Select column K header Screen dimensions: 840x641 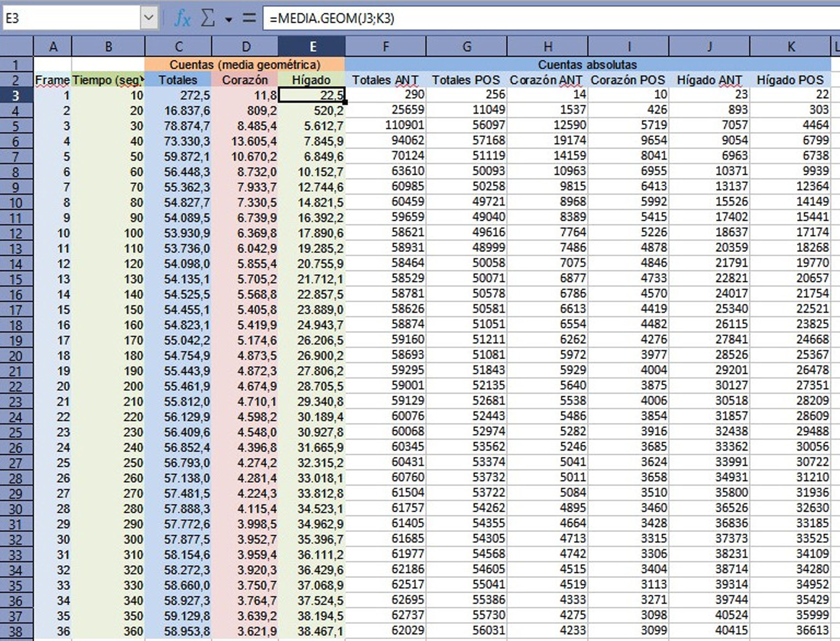click(x=790, y=47)
